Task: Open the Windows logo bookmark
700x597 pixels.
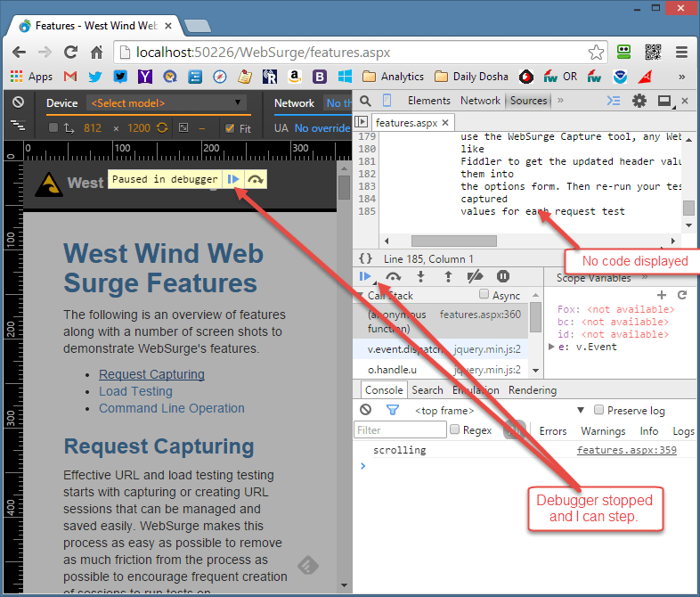Action: 345,77
